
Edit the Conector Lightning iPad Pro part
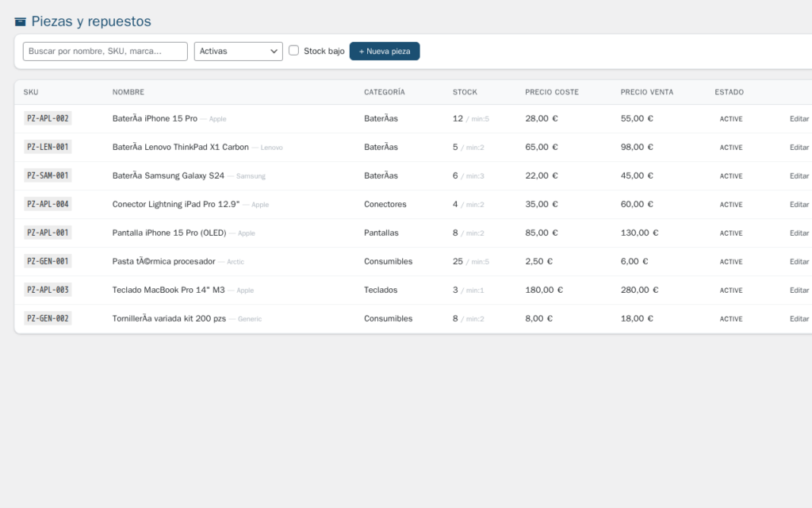[799, 205]
